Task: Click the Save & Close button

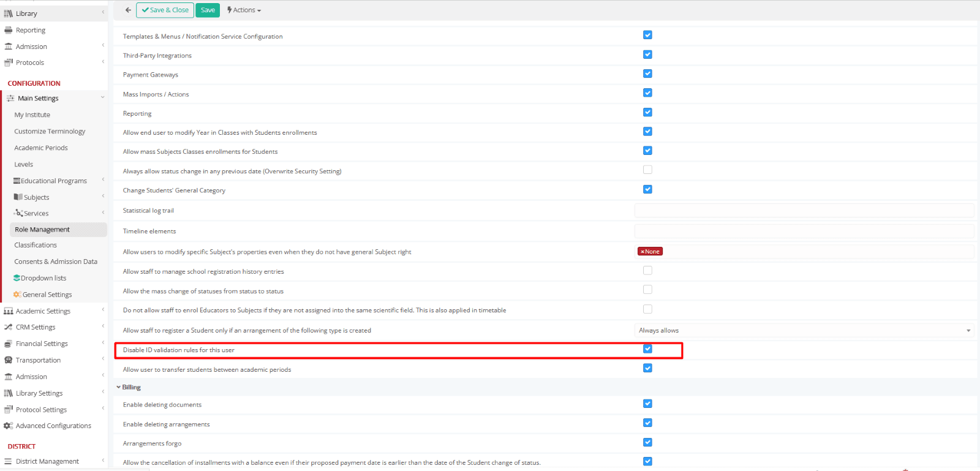Action: pos(165,10)
